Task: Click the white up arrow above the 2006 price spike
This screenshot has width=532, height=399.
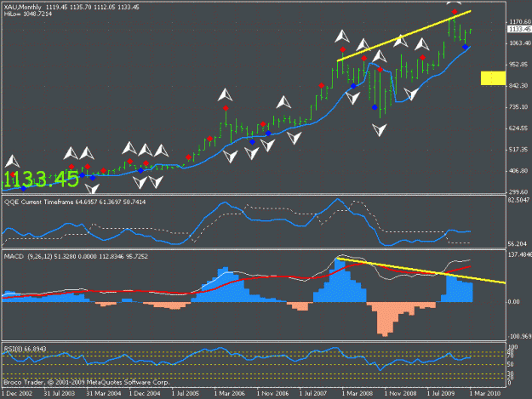Action: tap(226, 95)
